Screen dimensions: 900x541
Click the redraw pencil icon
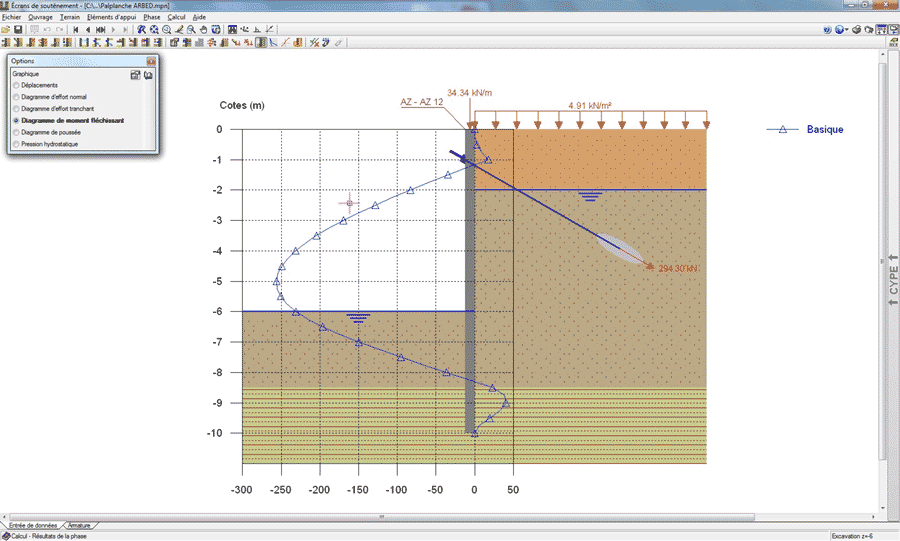(x=179, y=29)
